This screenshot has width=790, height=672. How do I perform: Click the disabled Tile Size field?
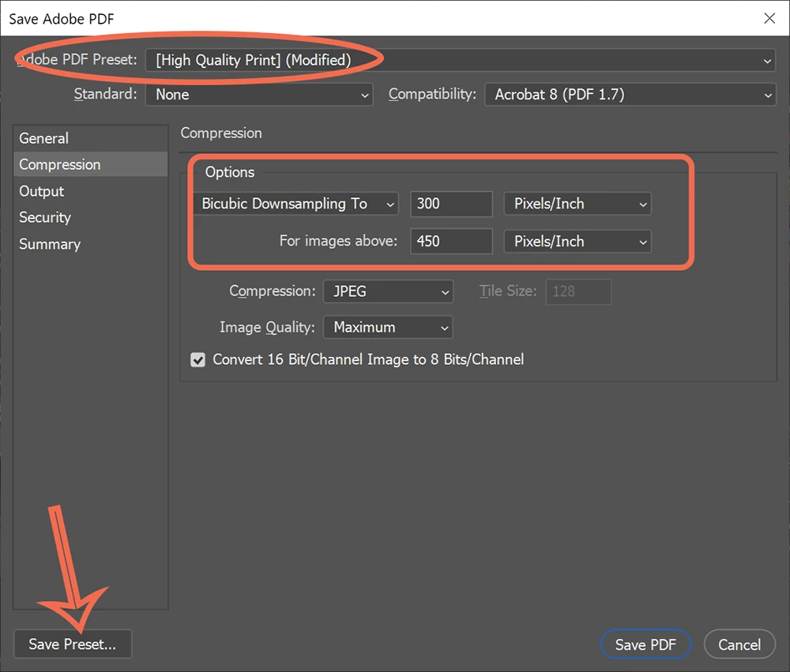578,291
